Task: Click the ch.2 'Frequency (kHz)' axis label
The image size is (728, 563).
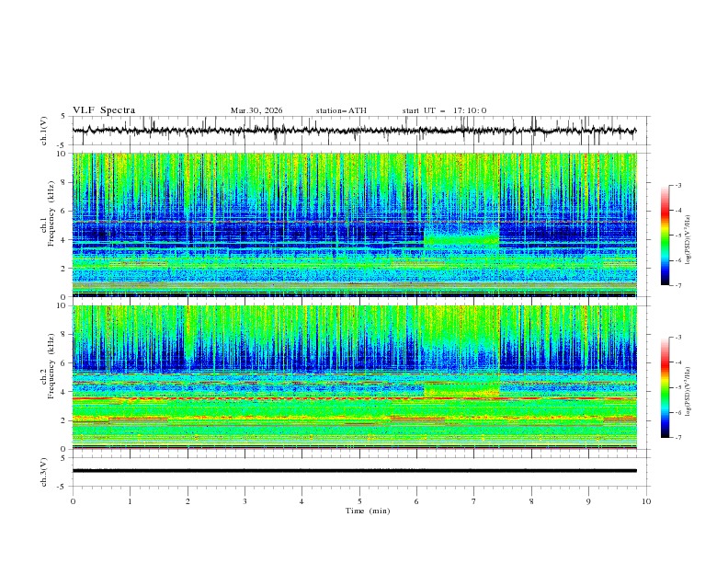Action: (x=51, y=365)
